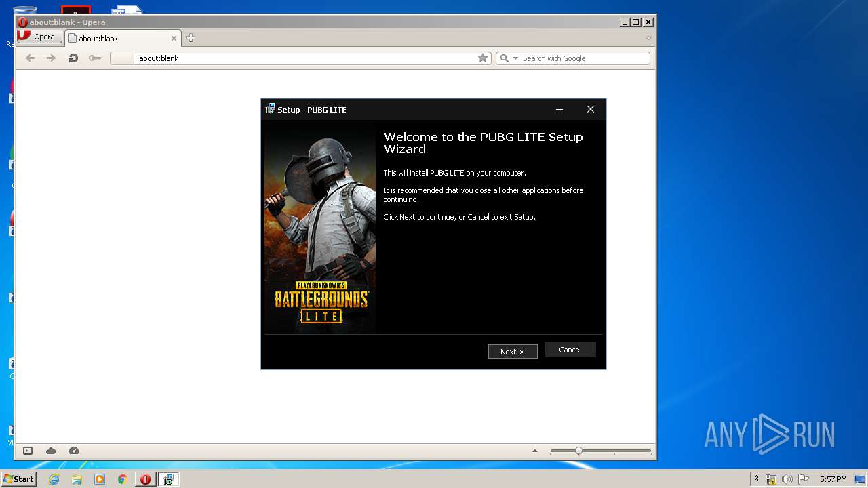This screenshot has width=868, height=488.
Task: Click the setup icon in PUBG LITE title bar
Action: 270,109
